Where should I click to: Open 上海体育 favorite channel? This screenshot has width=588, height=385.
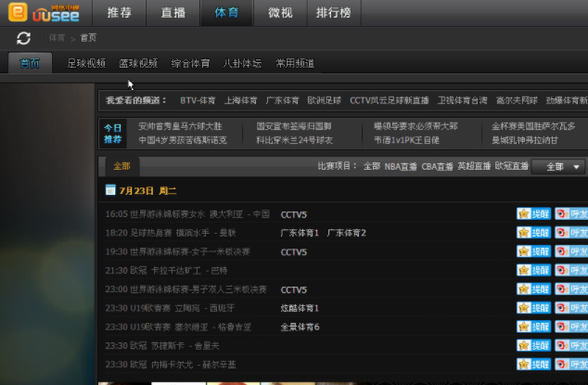pyautogui.click(x=241, y=100)
